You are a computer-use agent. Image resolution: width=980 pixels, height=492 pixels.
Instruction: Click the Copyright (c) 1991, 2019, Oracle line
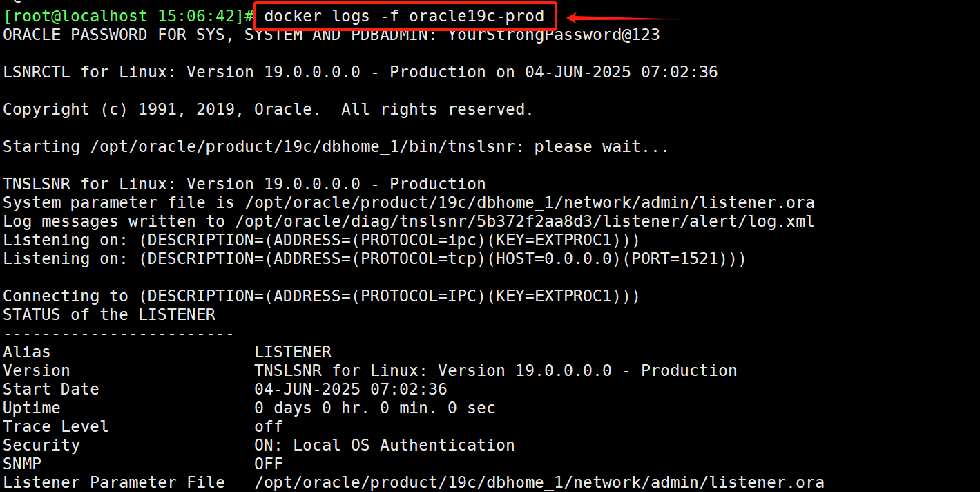268,109
